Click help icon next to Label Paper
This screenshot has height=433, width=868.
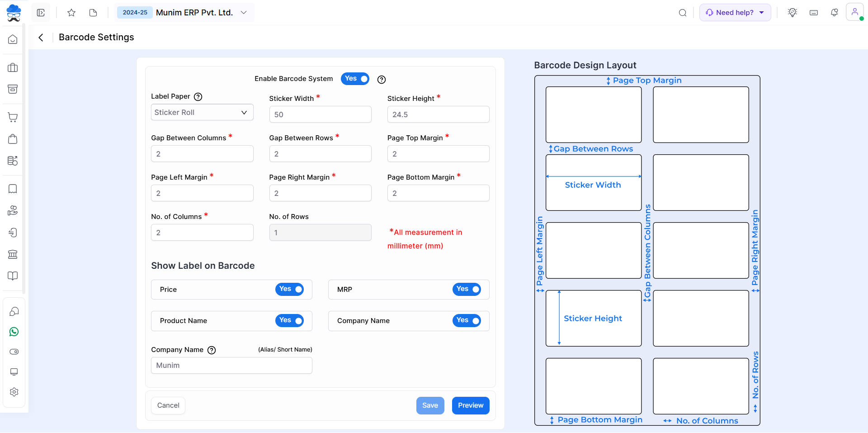pos(198,97)
